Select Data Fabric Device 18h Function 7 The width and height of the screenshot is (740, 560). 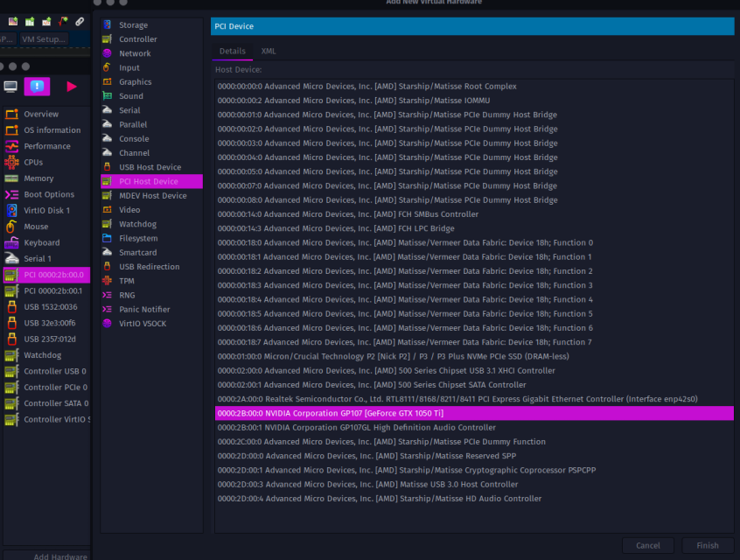point(474,342)
